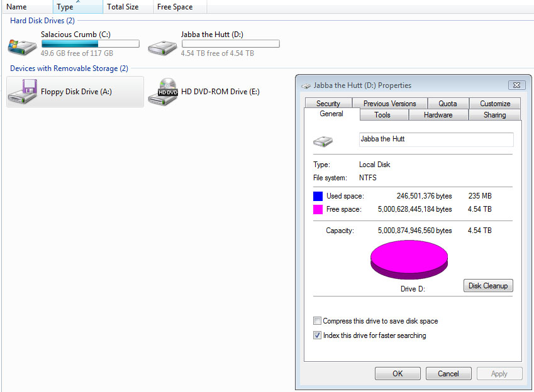Select the Floppy Disk Drive (A:) icon
Screen dimensions: 534x392
[x=22, y=92]
